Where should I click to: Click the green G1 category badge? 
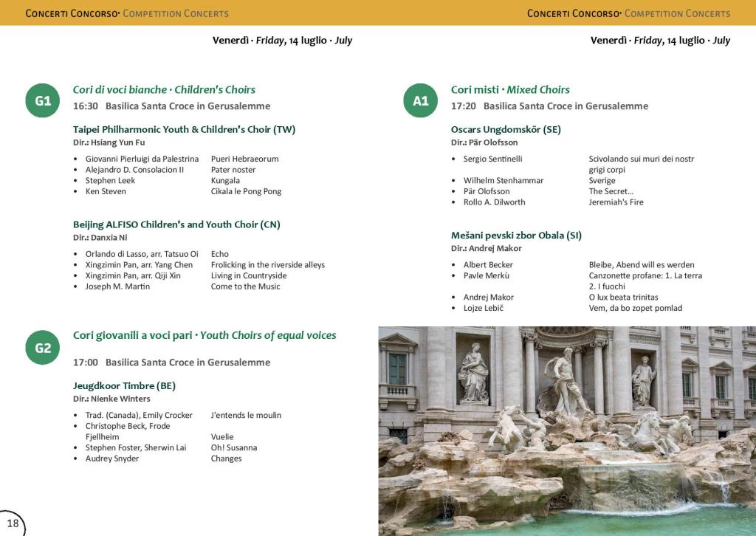click(x=43, y=101)
